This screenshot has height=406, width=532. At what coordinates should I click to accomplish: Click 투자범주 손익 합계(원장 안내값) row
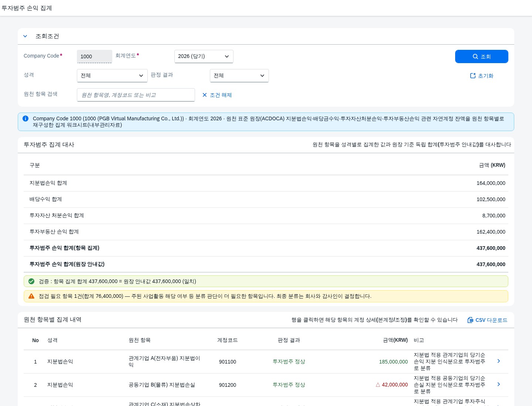coord(266,264)
